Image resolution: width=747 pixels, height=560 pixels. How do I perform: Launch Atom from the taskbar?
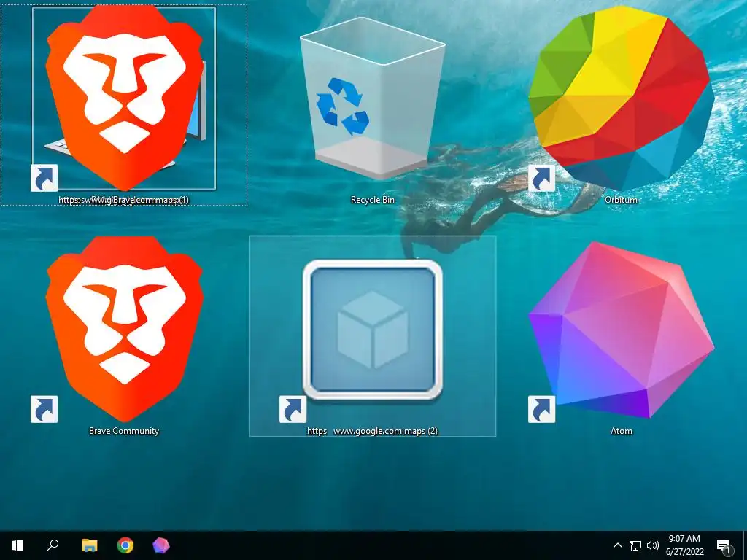pos(161,545)
